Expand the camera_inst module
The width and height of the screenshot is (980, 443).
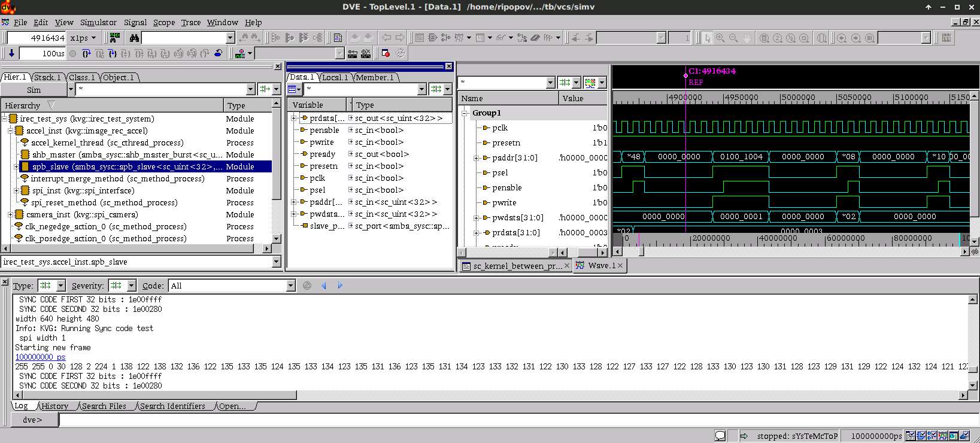(x=10, y=214)
